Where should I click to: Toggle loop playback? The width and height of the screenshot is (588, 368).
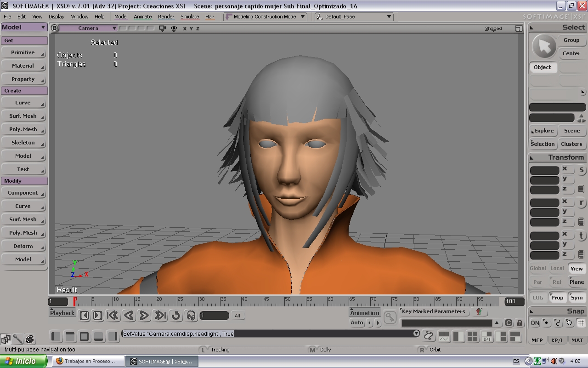click(x=175, y=316)
